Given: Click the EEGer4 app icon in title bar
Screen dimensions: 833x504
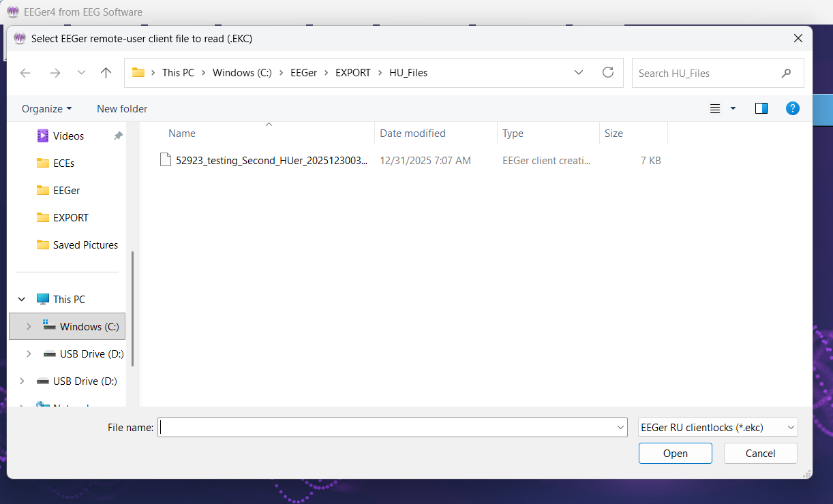Looking at the screenshot, I should 13,12.
